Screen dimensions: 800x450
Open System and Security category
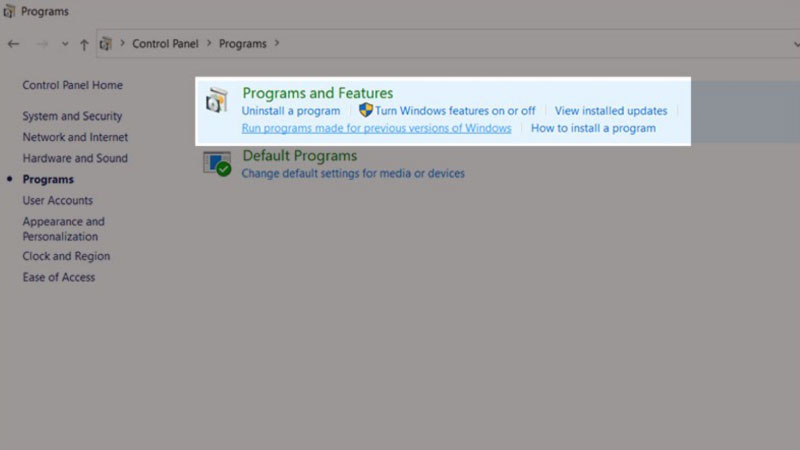coord(72,116)
